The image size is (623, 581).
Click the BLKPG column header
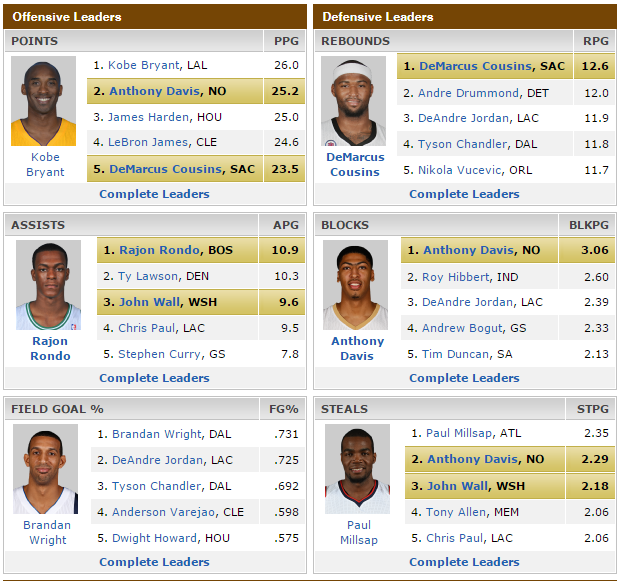(x=589, y=225)
